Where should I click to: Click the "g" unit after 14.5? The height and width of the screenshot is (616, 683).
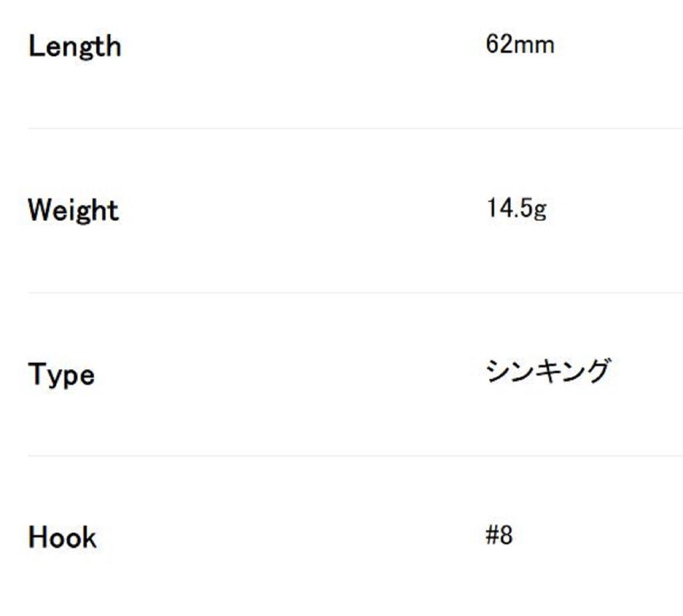[x=540, y=210]
